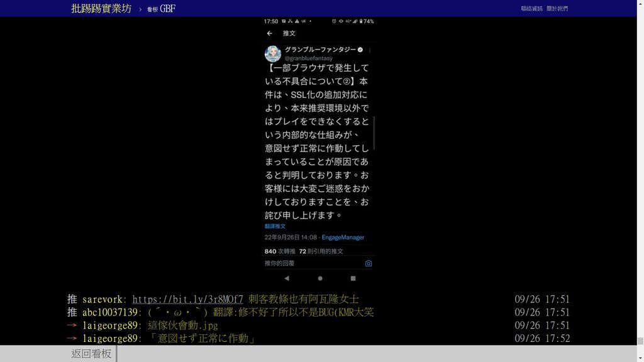This screenshot has height=362, width=644.
Task: Click the 17:50 clock in the phone status bar
Action: [x=270, y=21]
